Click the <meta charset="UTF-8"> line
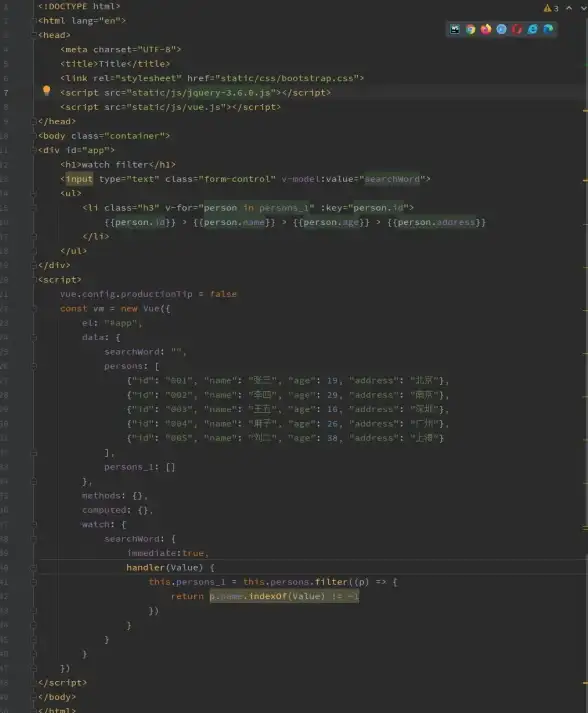The width and height of the screenshot is (588, 713). point(121,49)
